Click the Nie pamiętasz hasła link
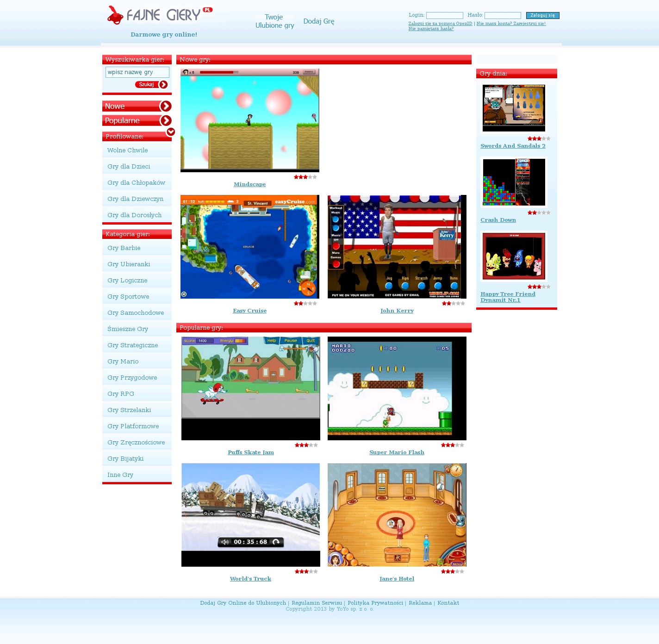Image resolution: width=659 pixels, height=644 pixels. click(431, 29)
